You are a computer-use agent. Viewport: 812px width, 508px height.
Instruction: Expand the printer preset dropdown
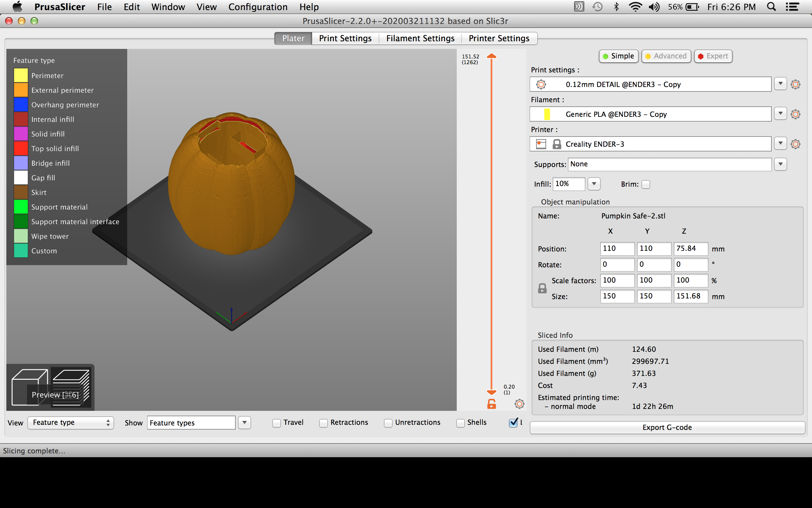781,144
